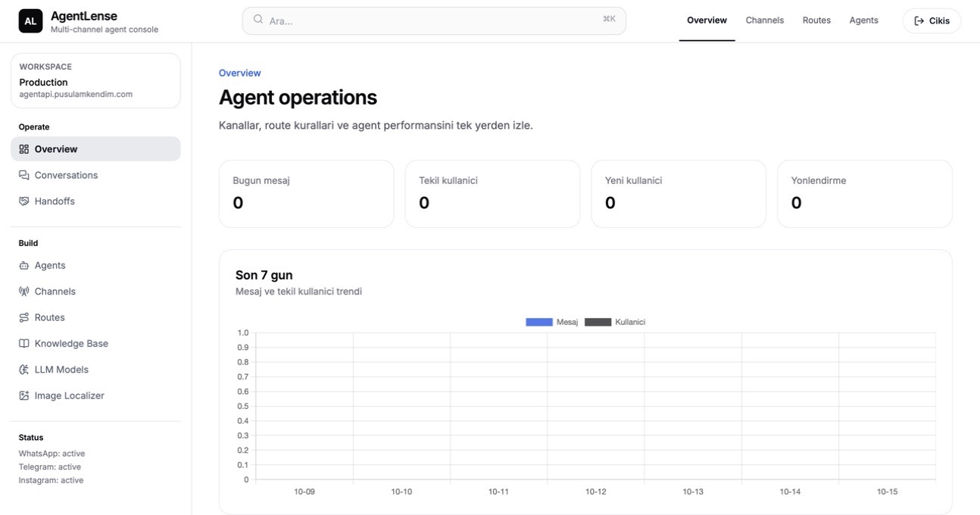Click the Channels broadcast icon
Screen dimensions: 980x515
coord(24,292)
